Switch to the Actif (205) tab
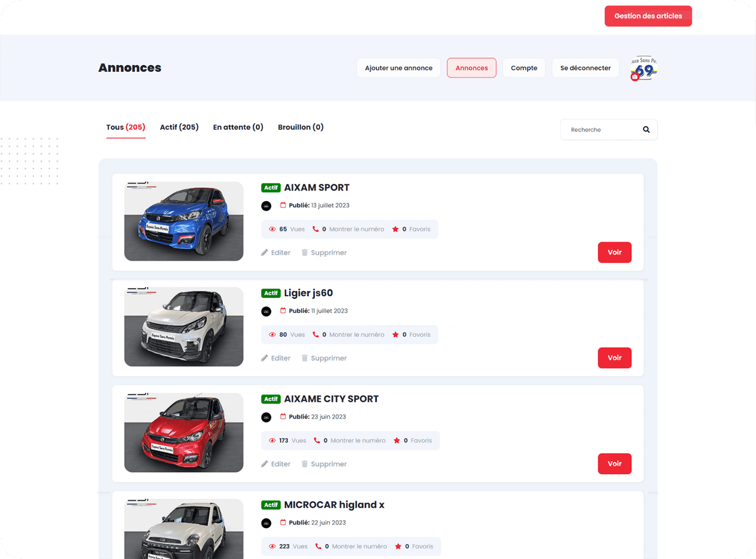Image resolution: width=756 pixels, height=559 pixels. click(x=179, y=127)
